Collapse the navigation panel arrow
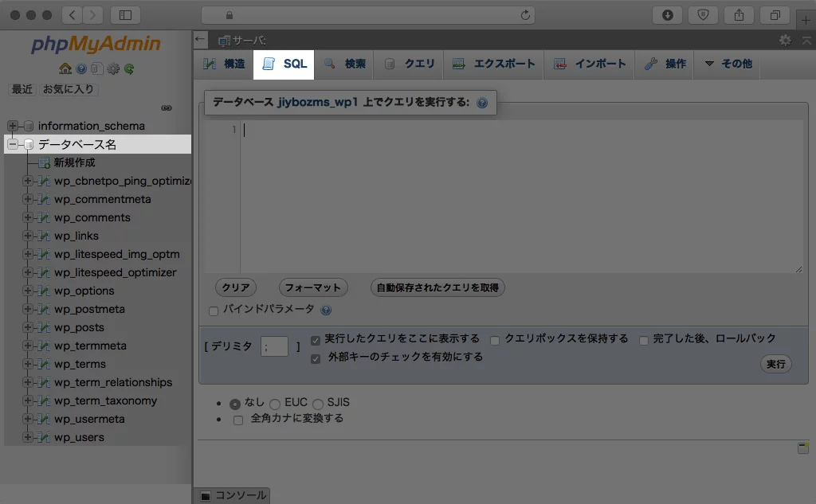Image resolution: width=816 pixels, height=504 pixels. 200,39
